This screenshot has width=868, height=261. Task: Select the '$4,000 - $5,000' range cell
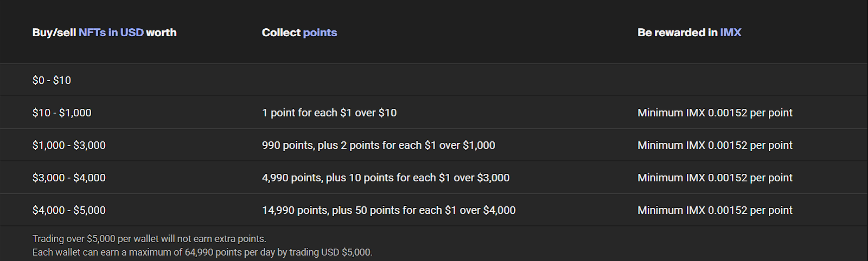(69, 210)
